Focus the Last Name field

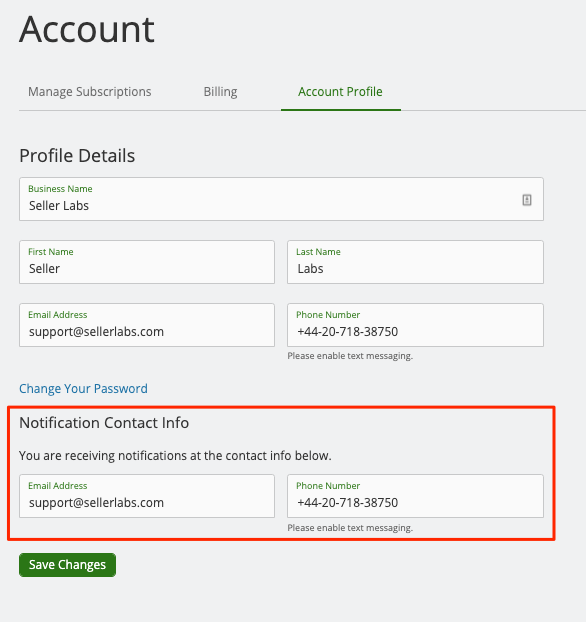(415, 262)
